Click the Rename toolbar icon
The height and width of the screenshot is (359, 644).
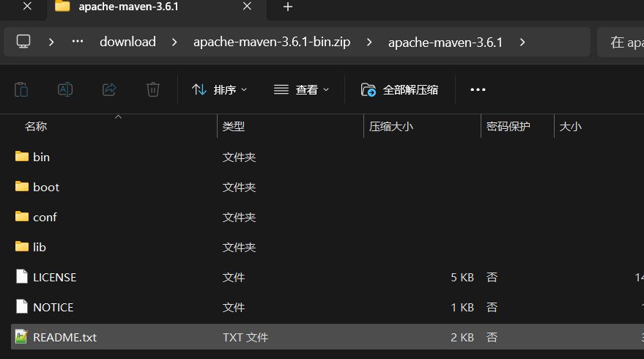click(x=65, y=89)
